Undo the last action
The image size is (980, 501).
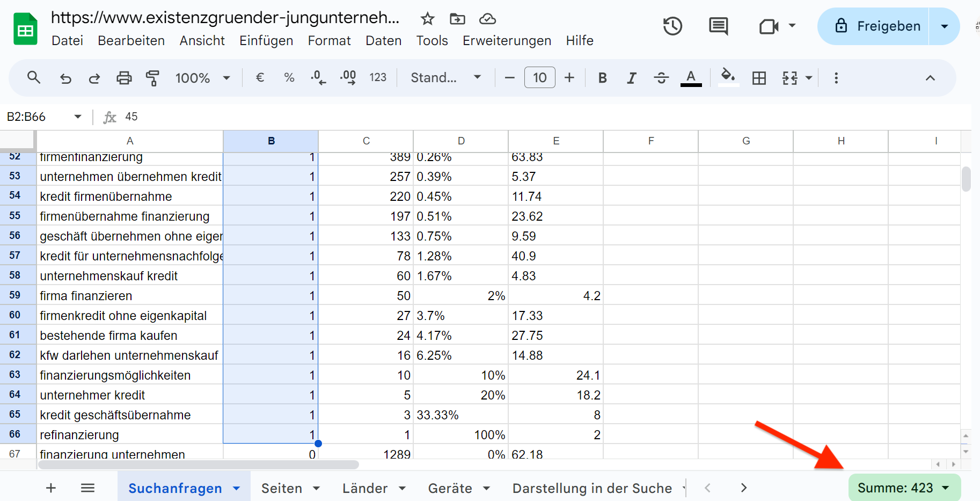[65, 78]
